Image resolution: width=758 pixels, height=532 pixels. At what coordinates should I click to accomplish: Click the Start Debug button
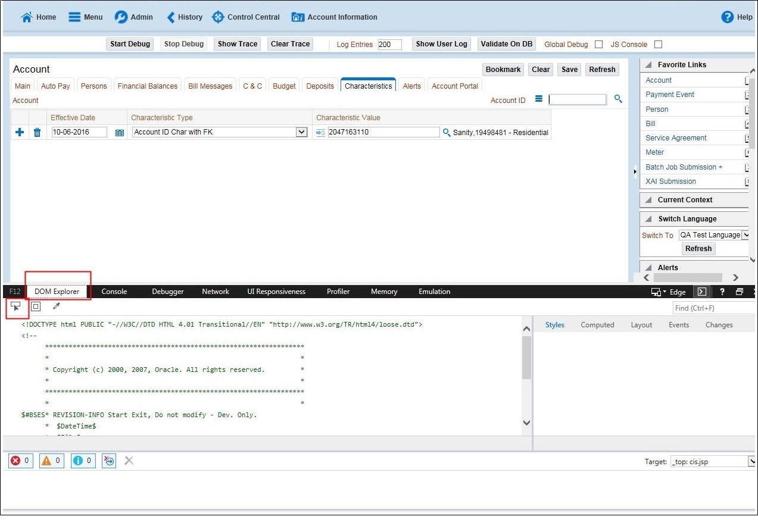129,43
